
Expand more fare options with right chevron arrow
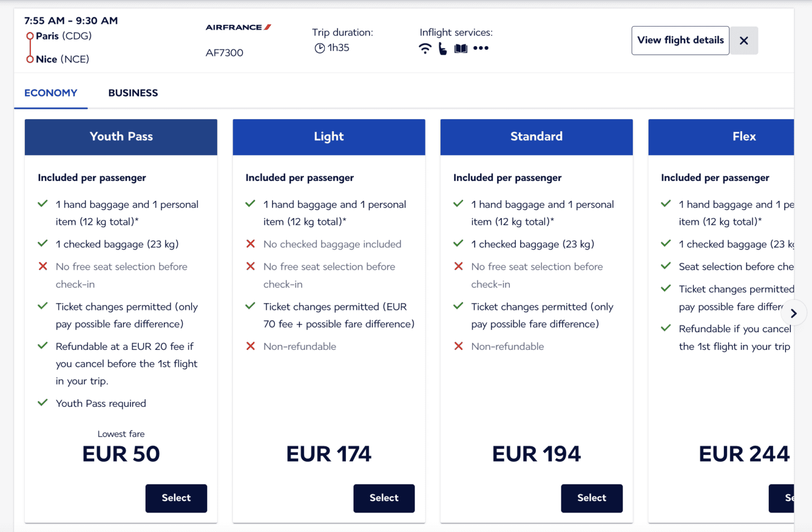[794, 313]
